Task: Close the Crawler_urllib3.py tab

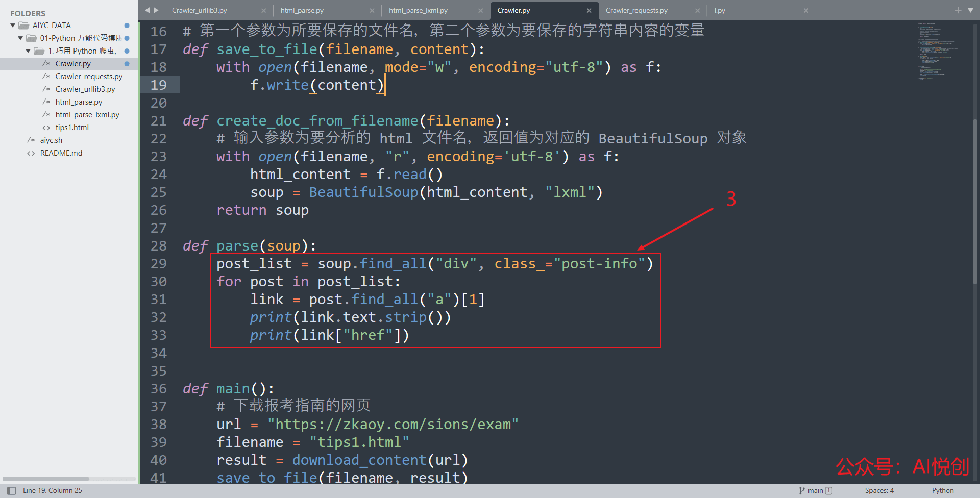Action: 263,10
